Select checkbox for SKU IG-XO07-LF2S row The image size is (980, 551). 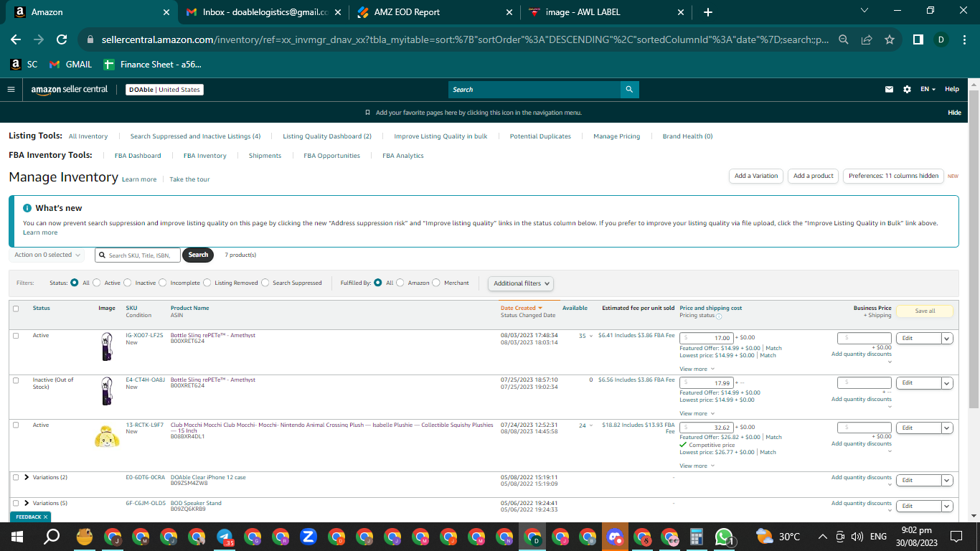16,336
